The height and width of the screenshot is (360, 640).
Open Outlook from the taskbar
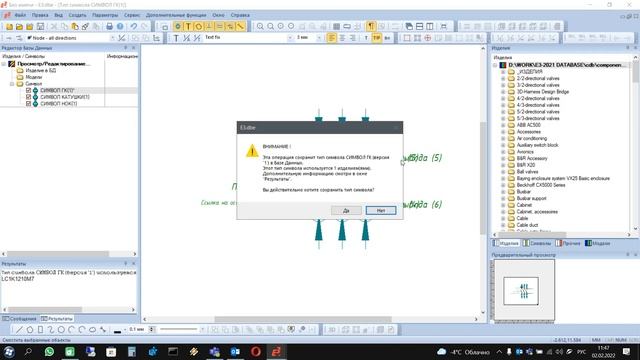(x=235, y=351)
